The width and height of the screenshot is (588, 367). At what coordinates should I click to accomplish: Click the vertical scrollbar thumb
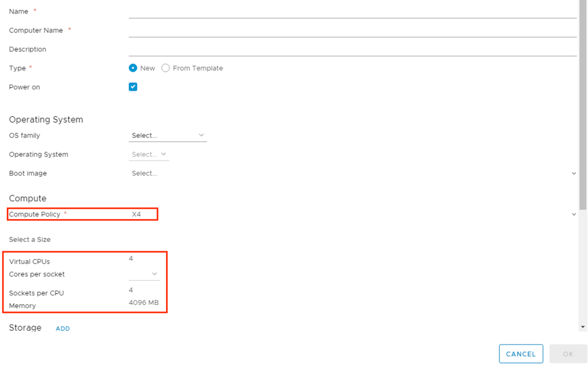583,104
